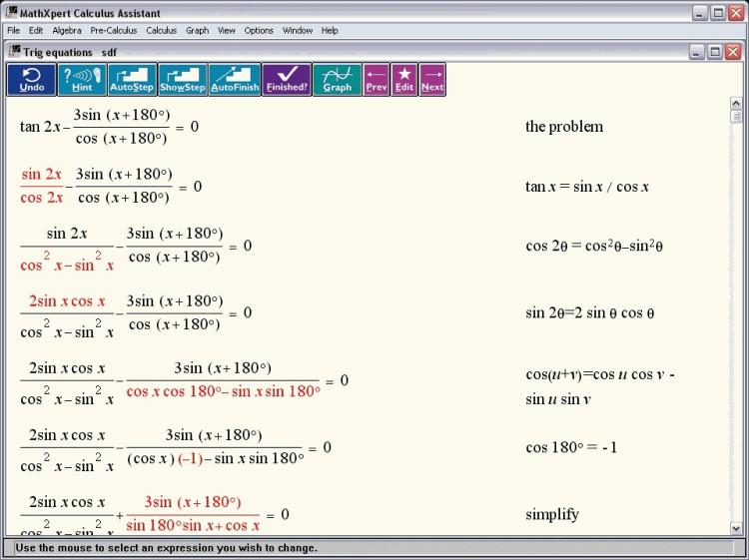Viewport: 749px width, 560px height.
Task: Go to Next problem
Action: click(432, 80)
